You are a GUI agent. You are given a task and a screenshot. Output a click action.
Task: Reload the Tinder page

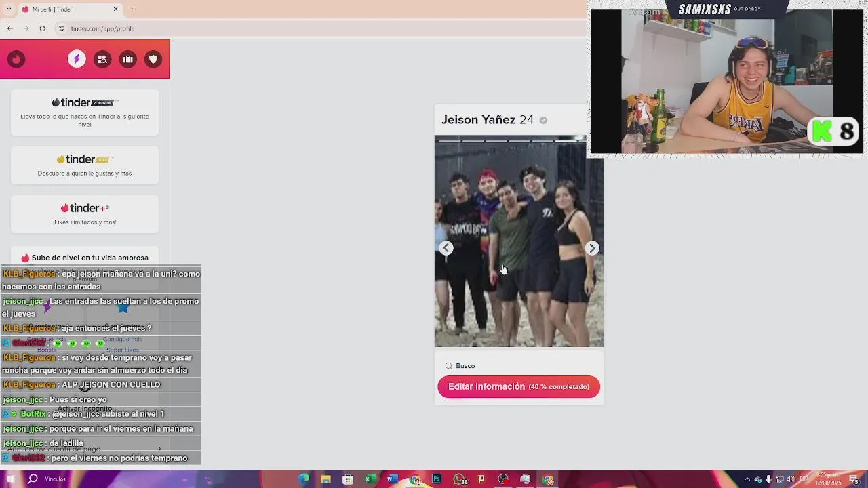(42, 28)
